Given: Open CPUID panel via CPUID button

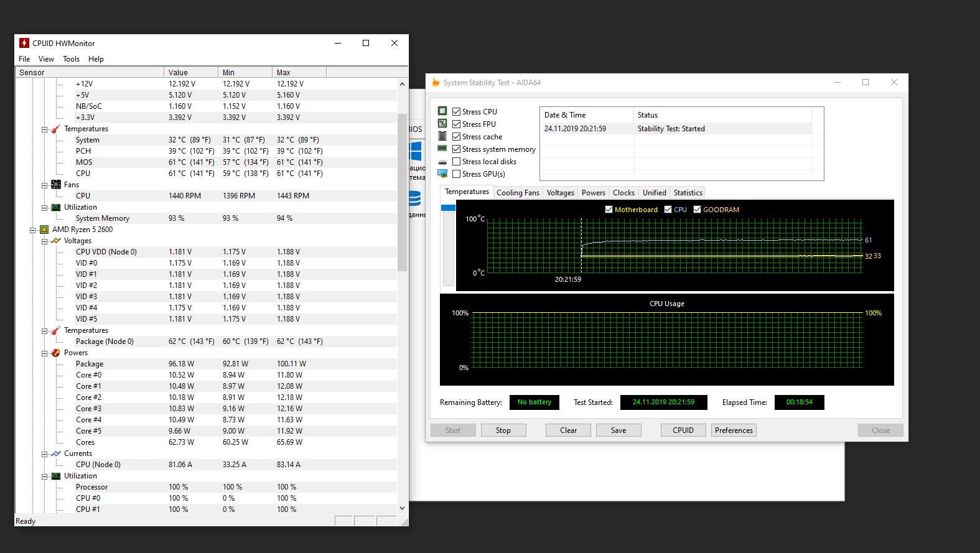Looking at the screenshot, I should [x=683, y=430].
